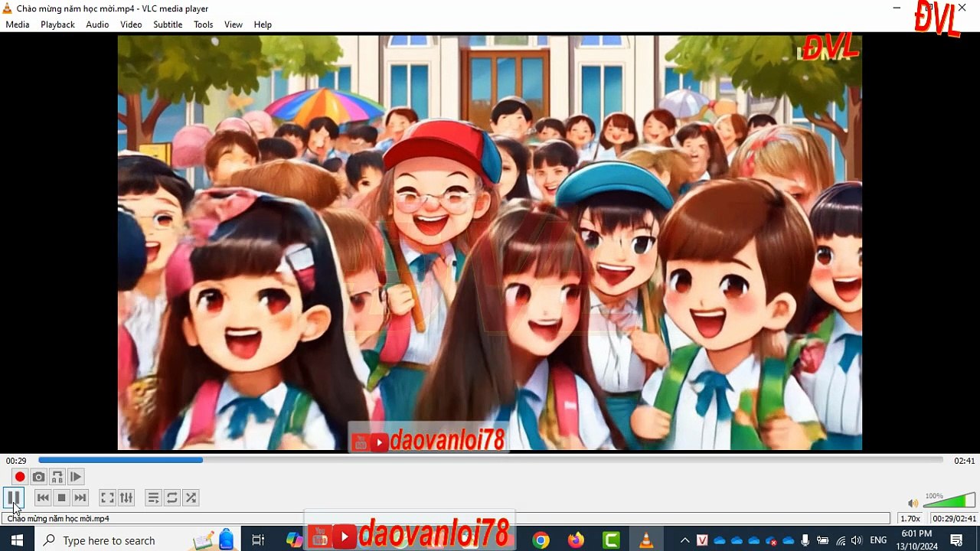The image size is (980, 551).
Task: Skip to next media in playlist
Action: pos(80,497)
